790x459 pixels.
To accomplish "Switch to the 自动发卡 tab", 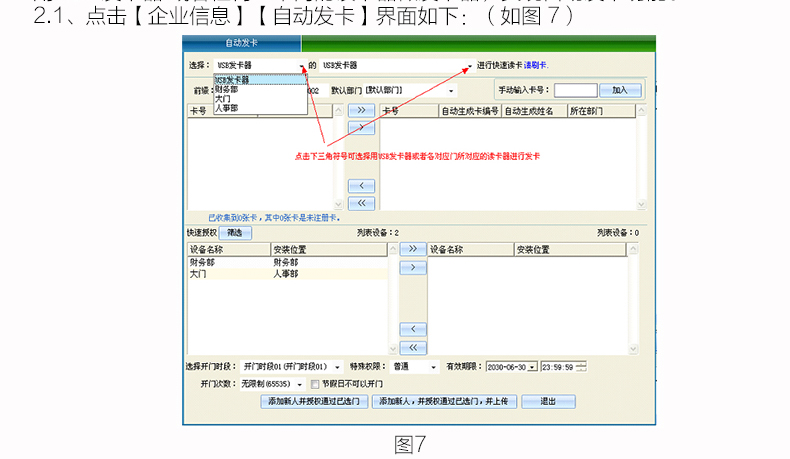I will click(240, 43).
